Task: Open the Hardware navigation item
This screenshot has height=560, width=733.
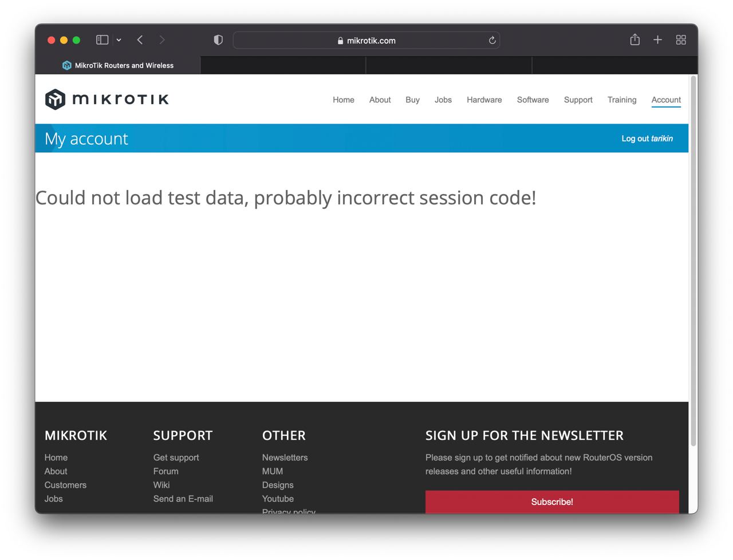Action: [x=484, y=100]
